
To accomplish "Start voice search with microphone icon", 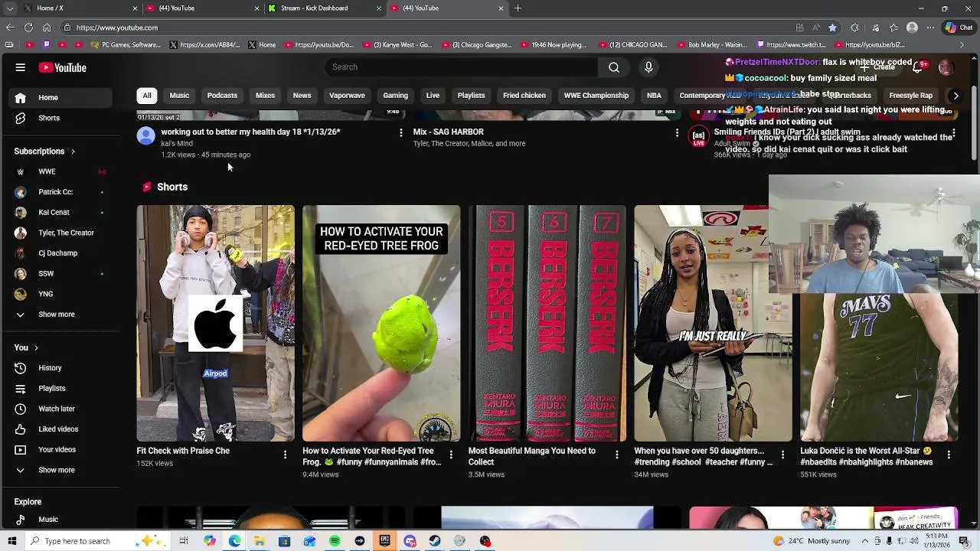I will (648, 67).
